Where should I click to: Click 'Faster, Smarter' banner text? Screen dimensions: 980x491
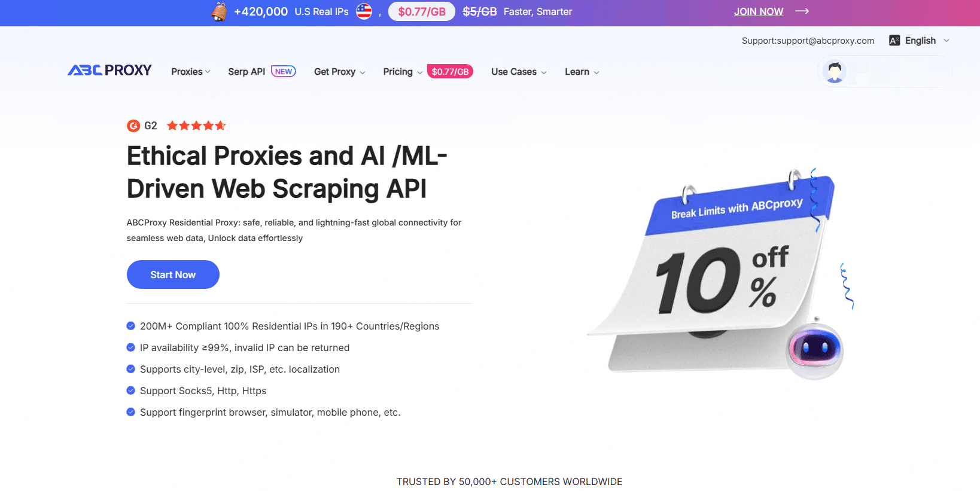click(538, 11)
